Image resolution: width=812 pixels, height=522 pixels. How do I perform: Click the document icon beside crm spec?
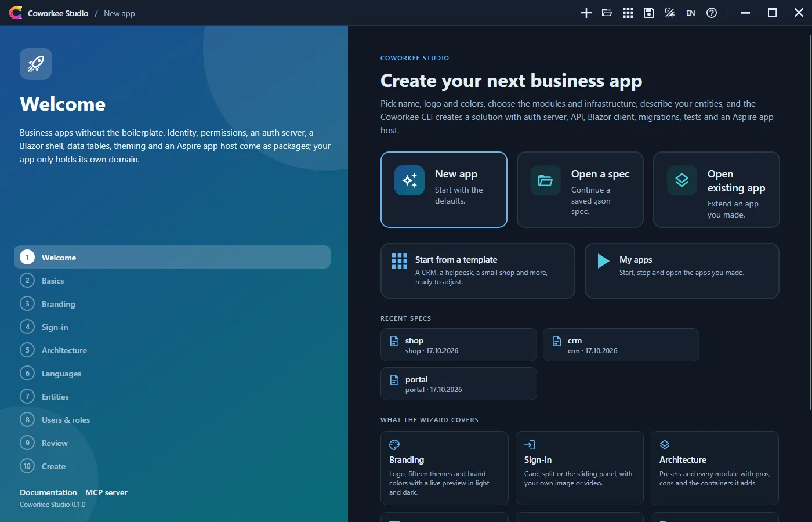557,341
